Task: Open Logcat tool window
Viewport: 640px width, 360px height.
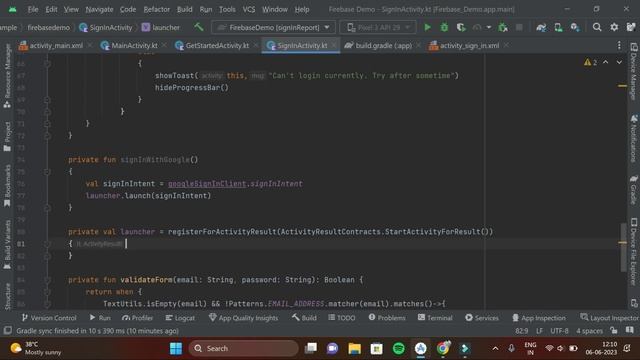Action: (x=180, y=318)
